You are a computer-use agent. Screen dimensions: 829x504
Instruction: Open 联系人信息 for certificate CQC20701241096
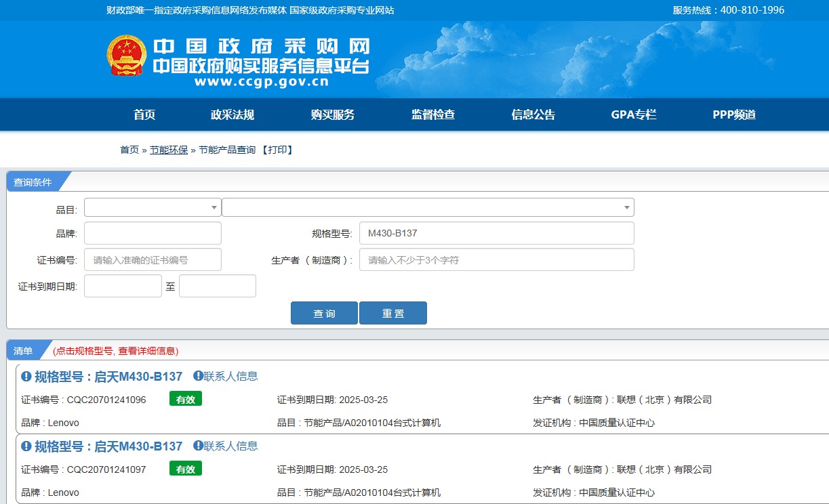coord(231,376)
